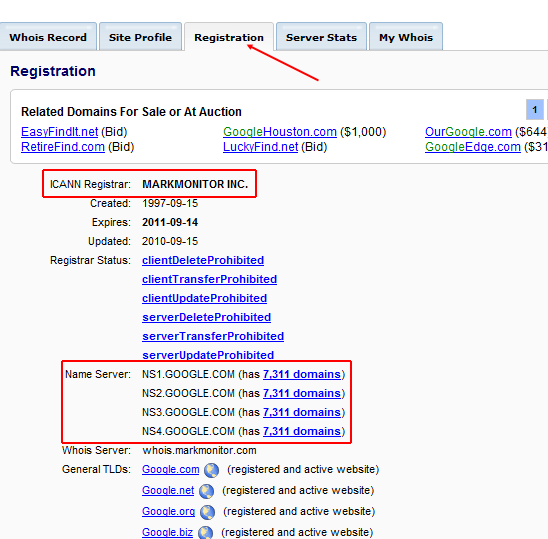Open the Google.net TLD link

[168, 490]
